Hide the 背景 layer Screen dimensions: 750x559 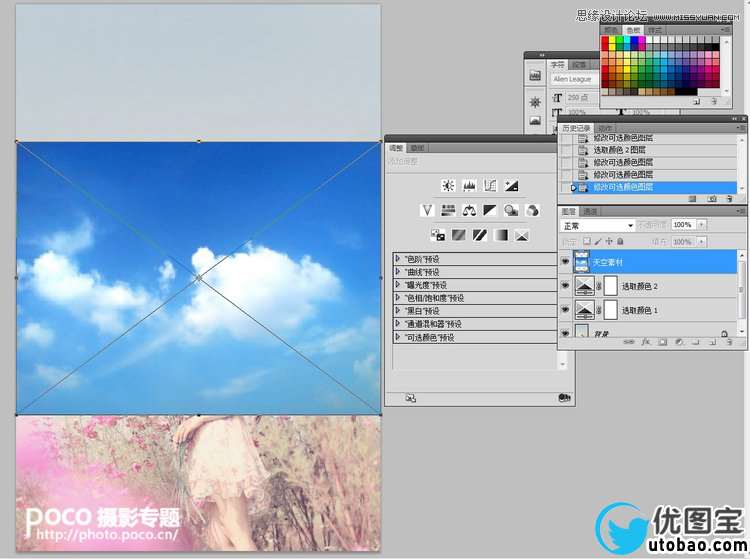(565, 331)
